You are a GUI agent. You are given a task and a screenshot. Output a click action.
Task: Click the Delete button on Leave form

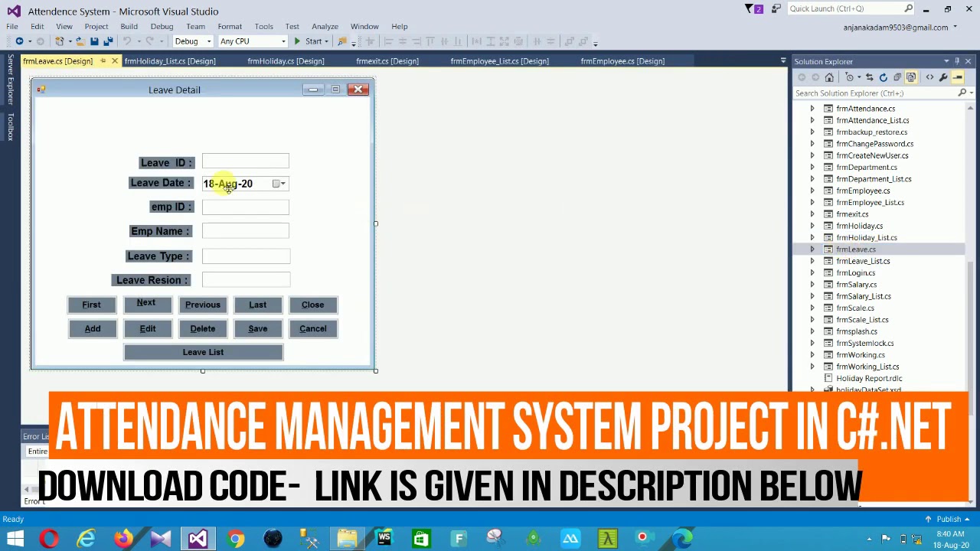click(x=203, y=329)
